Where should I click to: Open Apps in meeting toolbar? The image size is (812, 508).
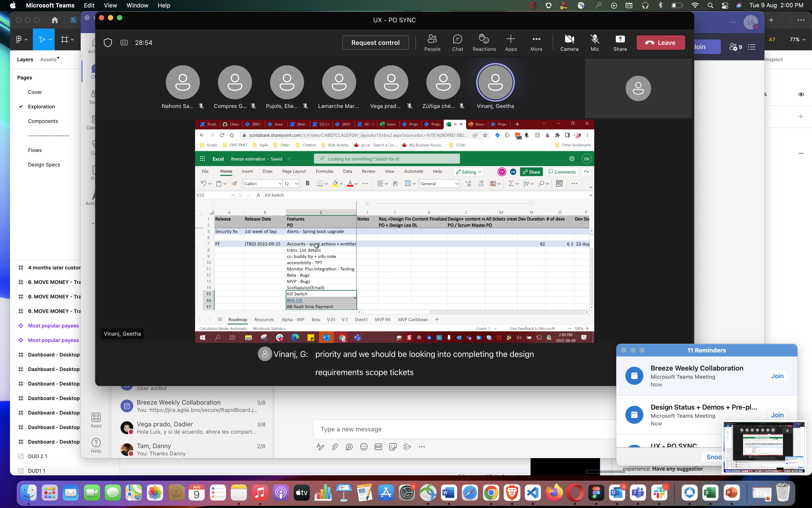point(511,43)
